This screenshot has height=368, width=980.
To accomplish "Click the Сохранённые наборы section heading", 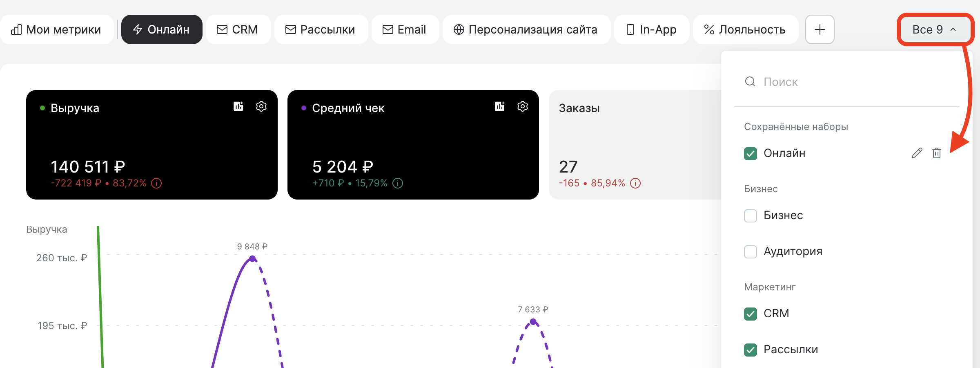I will point(796,127).
